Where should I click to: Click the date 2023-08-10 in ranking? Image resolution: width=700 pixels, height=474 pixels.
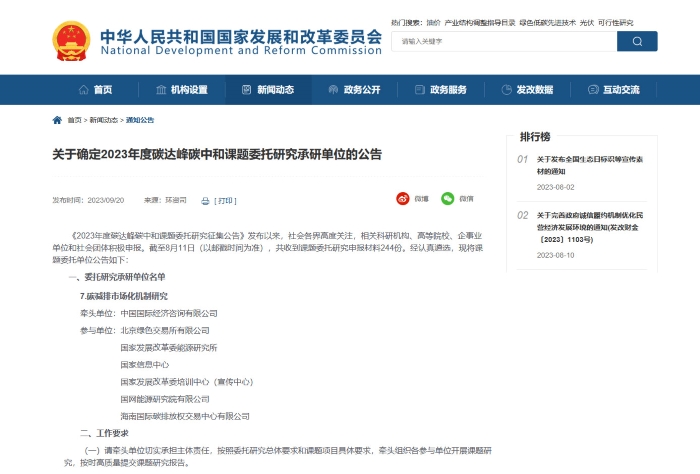(x=555, y=255)
